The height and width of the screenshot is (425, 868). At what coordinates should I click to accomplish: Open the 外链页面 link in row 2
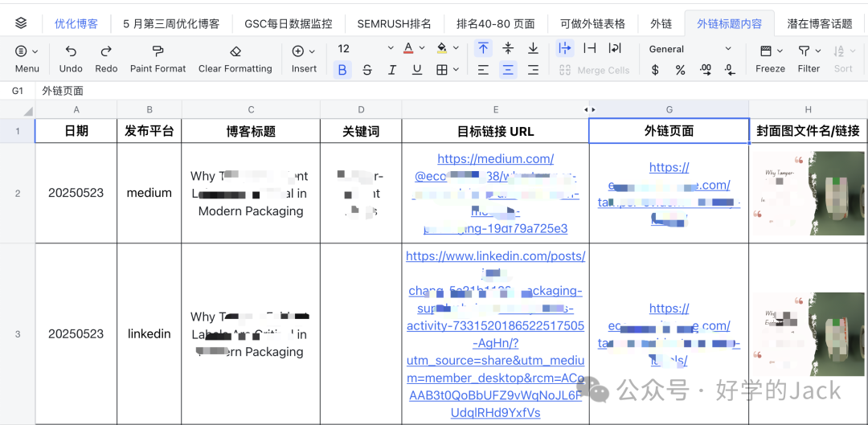(669, 193)
